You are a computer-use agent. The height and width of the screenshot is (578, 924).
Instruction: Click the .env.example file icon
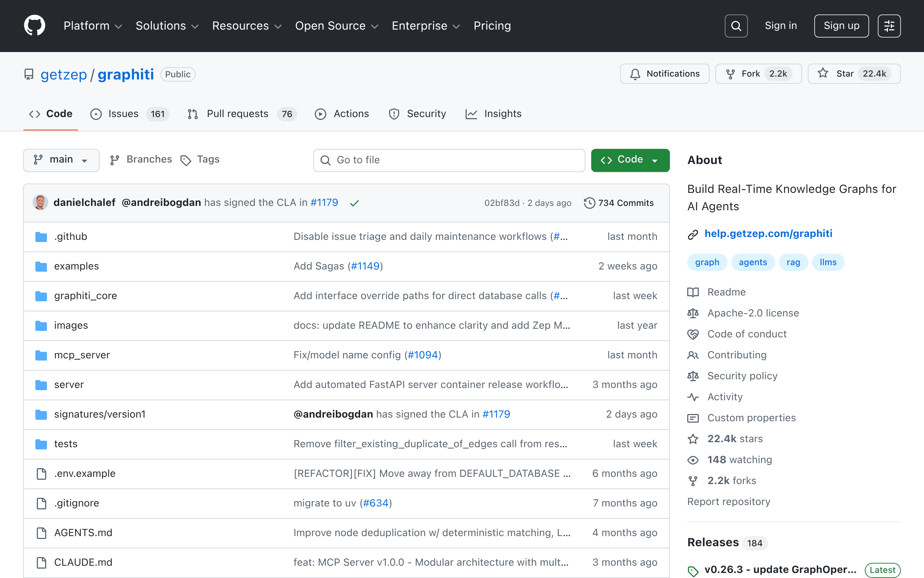coord(41,474)
